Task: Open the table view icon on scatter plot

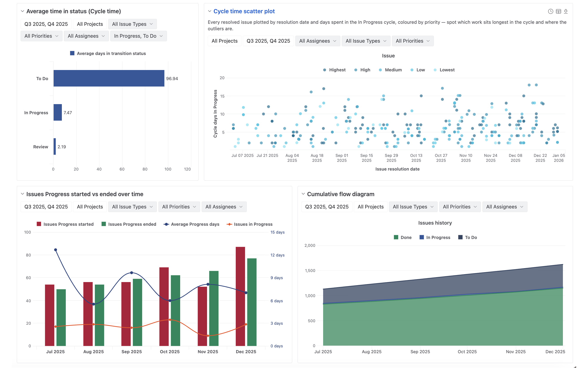Action: pos(558,11)
